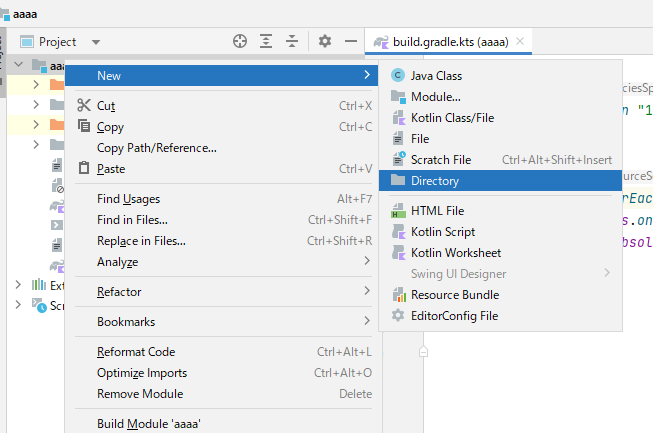Hide the Project panel with minus icon

point(351,41)
